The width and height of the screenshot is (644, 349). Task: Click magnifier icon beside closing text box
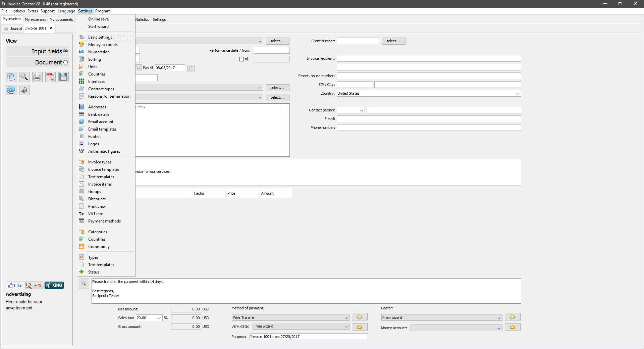tap(84, 284)
